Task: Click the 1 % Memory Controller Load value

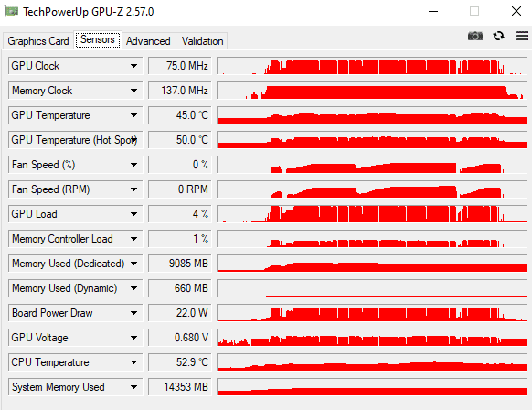Action: click(x=180, y=239)
